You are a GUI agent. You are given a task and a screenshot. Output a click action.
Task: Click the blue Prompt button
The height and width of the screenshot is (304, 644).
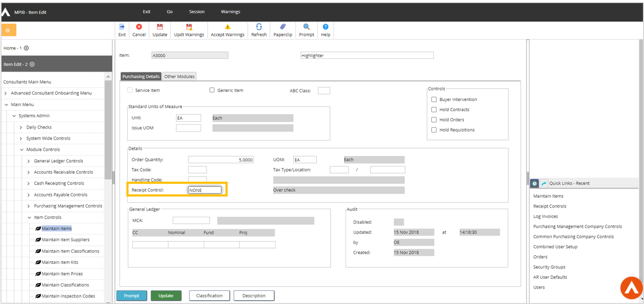coord(131,296)
